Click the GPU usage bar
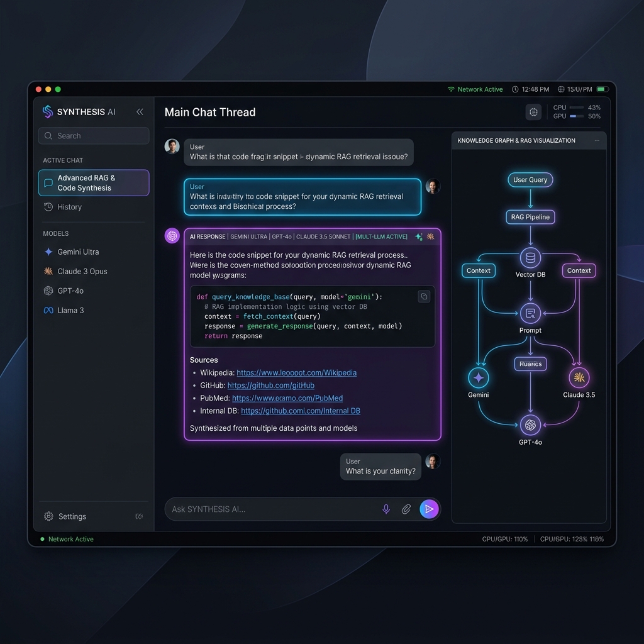 pyautogui.click(x=577, y=116)
